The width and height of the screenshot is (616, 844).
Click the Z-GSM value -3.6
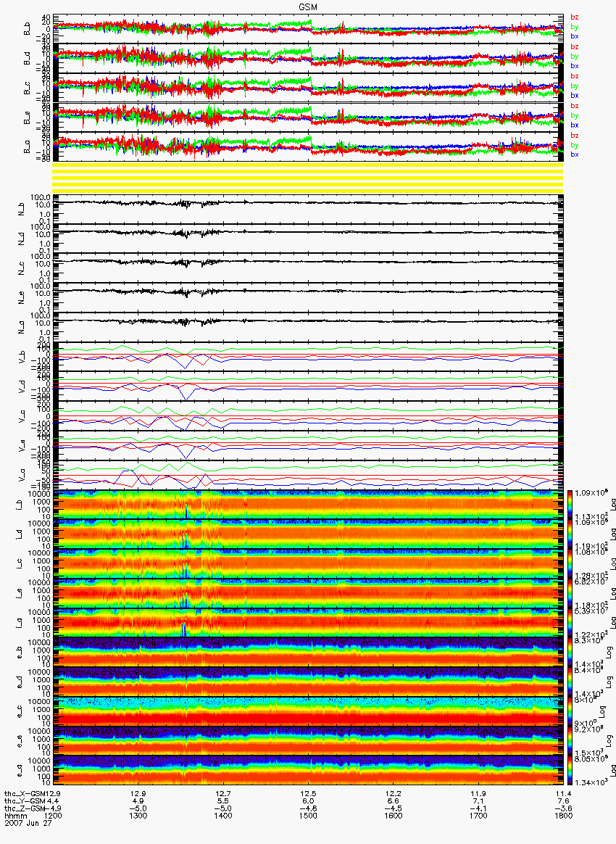pyautogui.click(x=563, y=809)
